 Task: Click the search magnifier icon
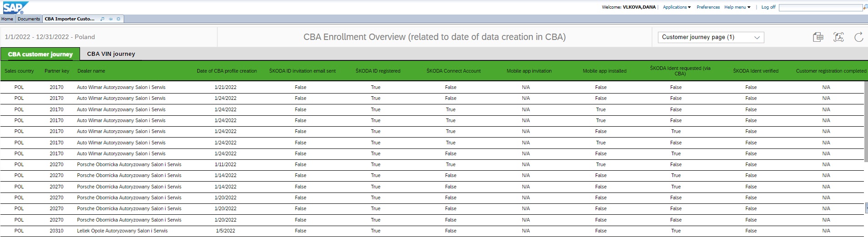pyautogui.click(x=865, y=7)
